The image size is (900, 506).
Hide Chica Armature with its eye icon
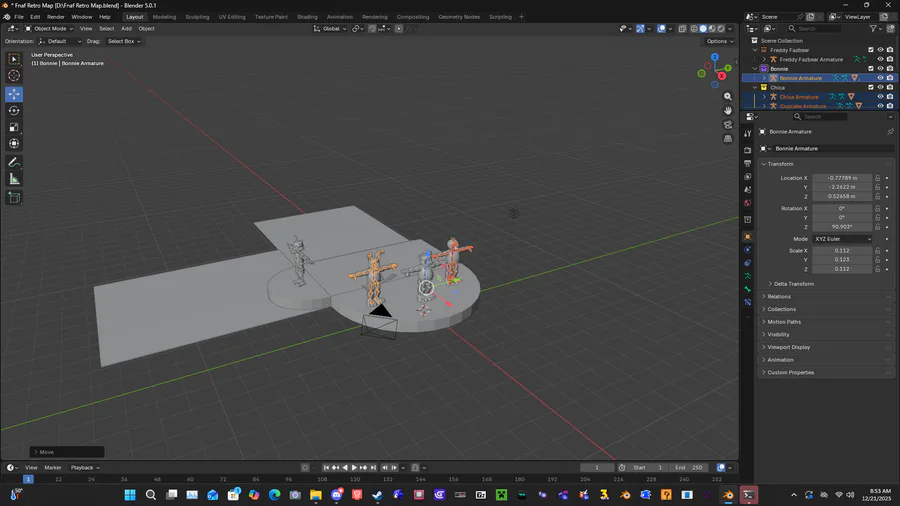point(880,96)
